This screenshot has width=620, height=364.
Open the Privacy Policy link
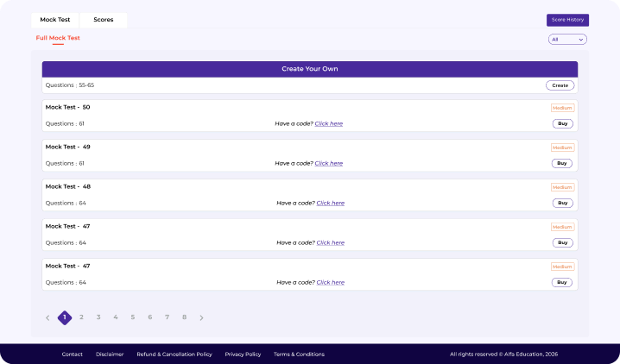click(243, 354)
